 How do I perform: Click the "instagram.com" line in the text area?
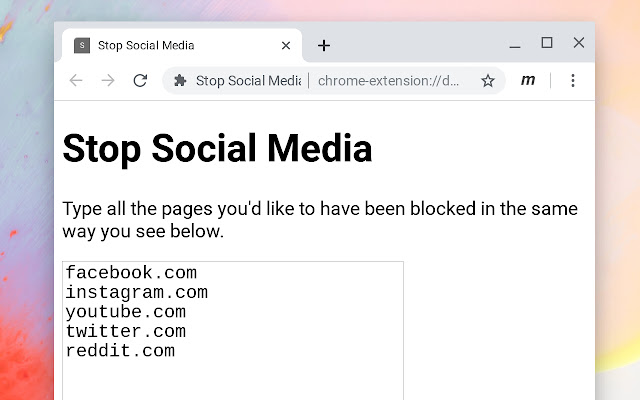[136, 292]
